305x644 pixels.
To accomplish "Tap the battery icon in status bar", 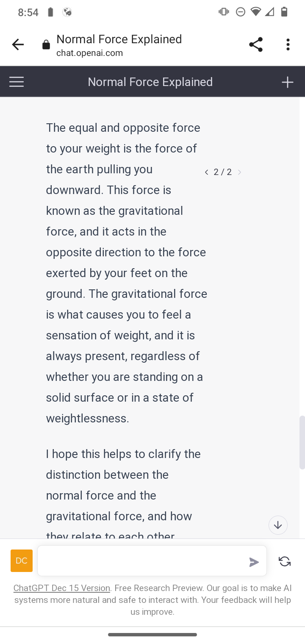I will pos(284,12).
